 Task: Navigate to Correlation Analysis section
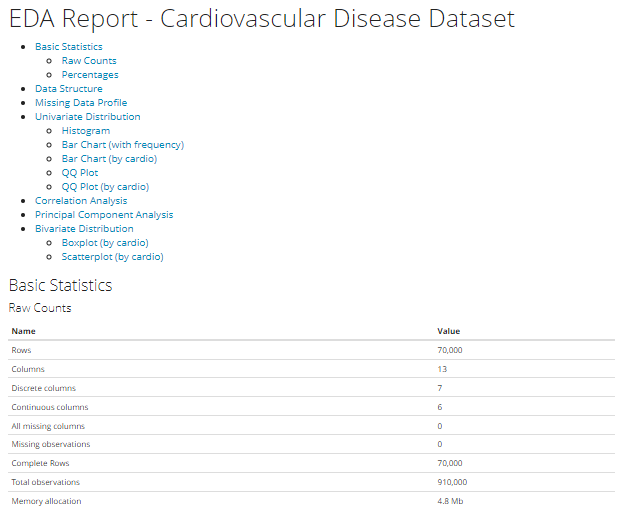pos(81,201)
